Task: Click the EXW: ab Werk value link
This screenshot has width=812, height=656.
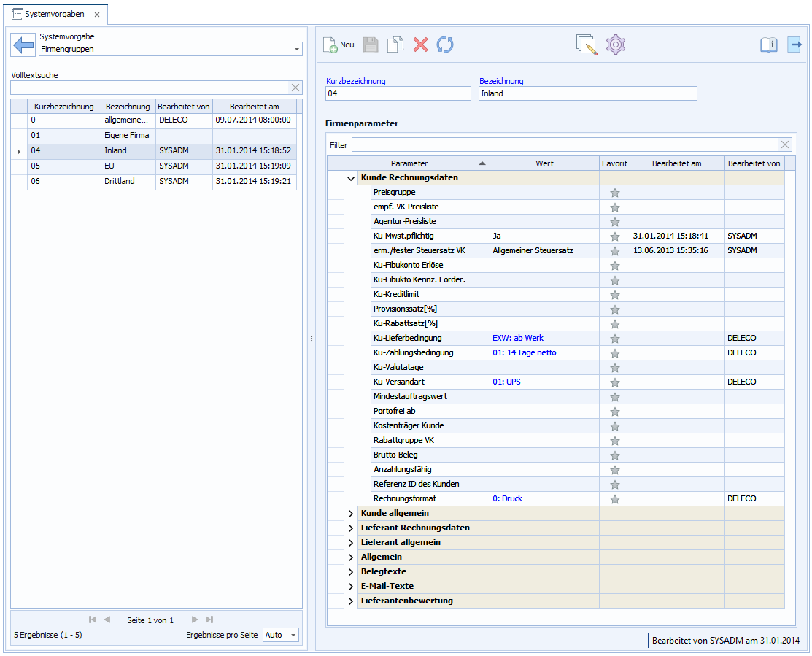Action: [518, 339]
